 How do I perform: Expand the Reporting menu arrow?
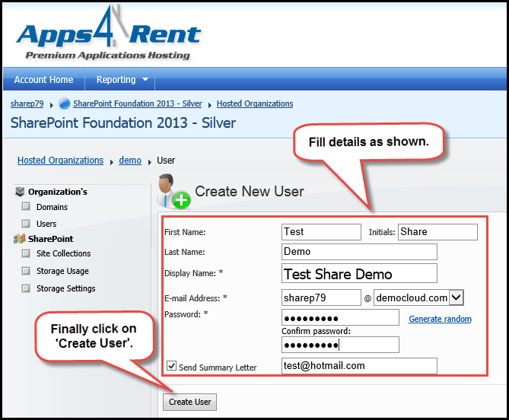(145, 79)
